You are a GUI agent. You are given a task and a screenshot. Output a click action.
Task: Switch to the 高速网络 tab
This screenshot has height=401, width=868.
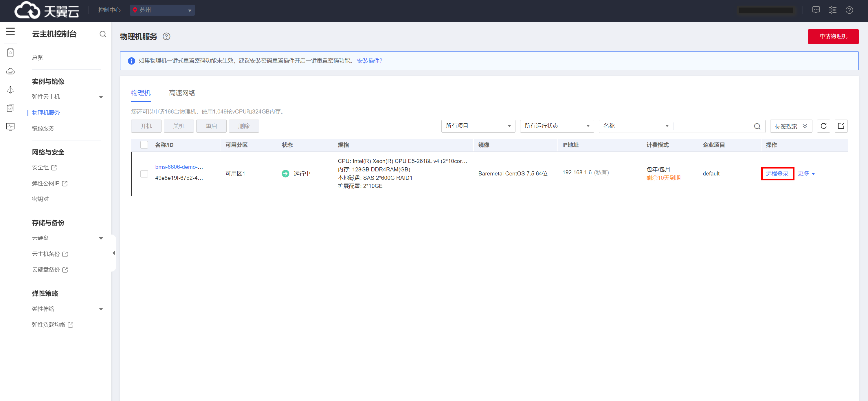(x=182, y=93)
